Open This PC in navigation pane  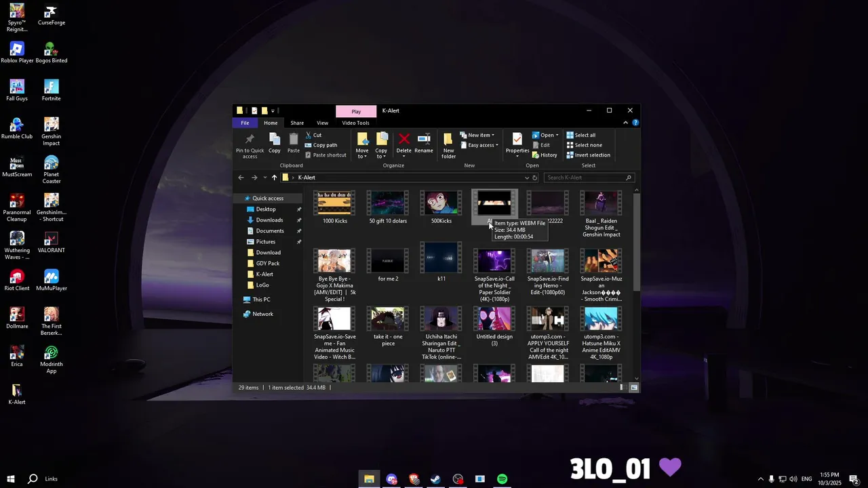[x=262, y=300]
